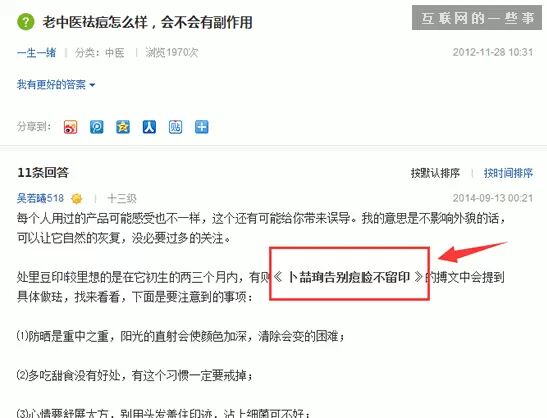Share to Renren icon
This screenshot has width=547, height=418.
click(149, 127)
